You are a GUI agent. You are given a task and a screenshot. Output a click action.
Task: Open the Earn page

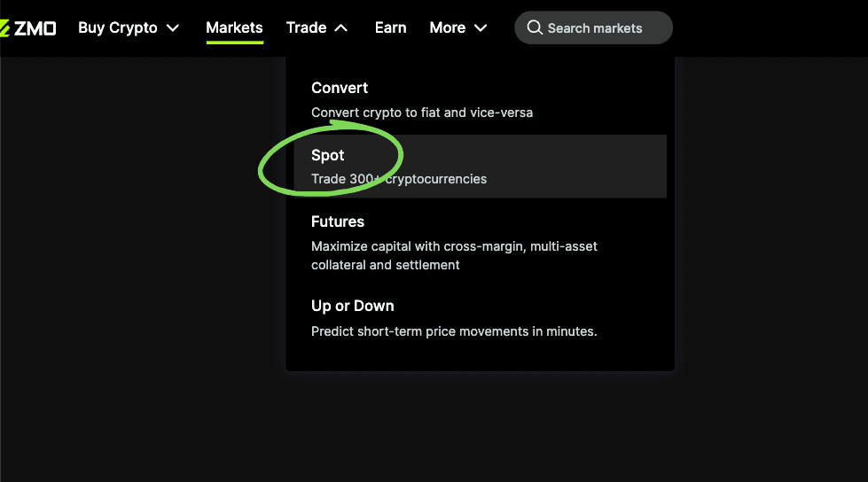point(390,27)
